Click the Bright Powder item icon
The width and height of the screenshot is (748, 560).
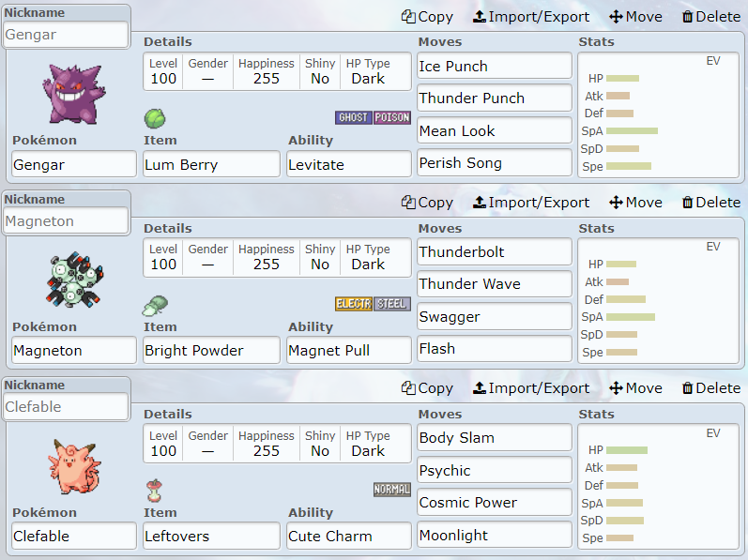[155, 305]
